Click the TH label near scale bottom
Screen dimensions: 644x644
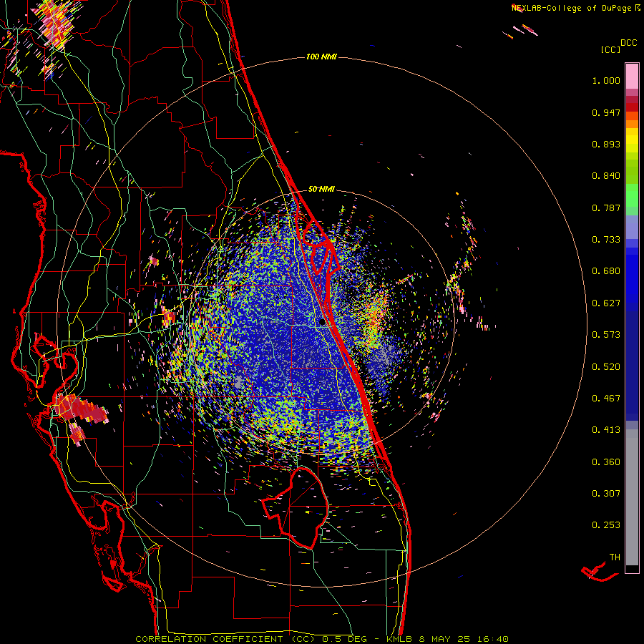[615, 557]
